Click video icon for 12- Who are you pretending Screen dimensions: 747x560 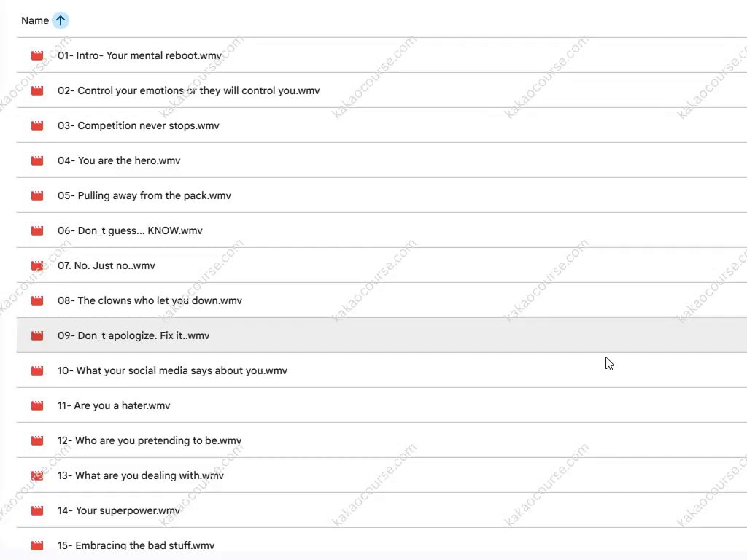(37, 440)
